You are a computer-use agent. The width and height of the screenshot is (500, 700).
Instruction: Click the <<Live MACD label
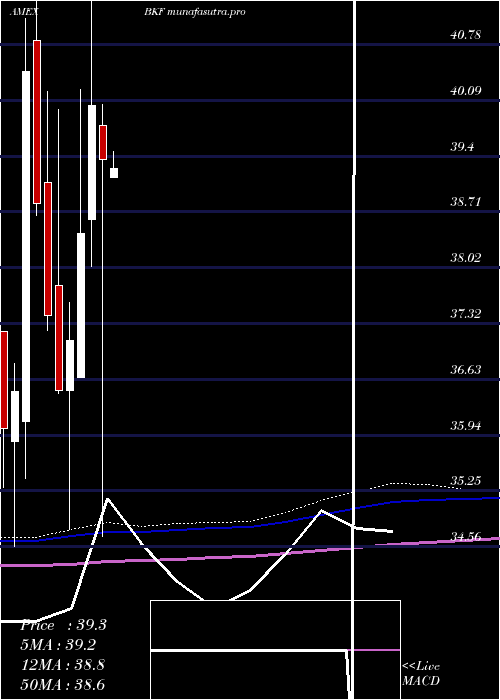pos(421,673)
